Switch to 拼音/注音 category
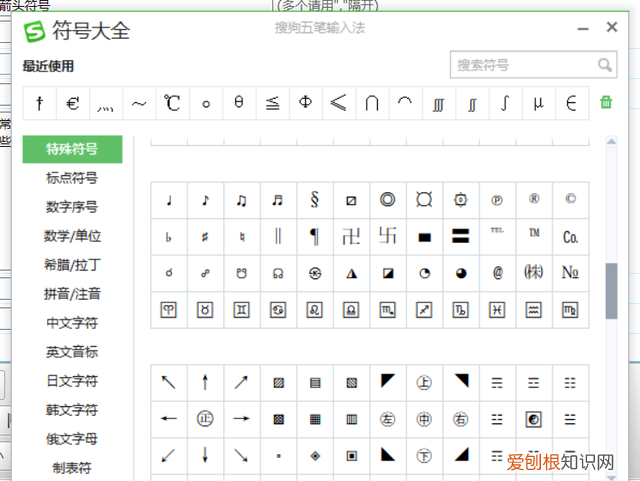 pyautogui.click(x=72, y=294)
